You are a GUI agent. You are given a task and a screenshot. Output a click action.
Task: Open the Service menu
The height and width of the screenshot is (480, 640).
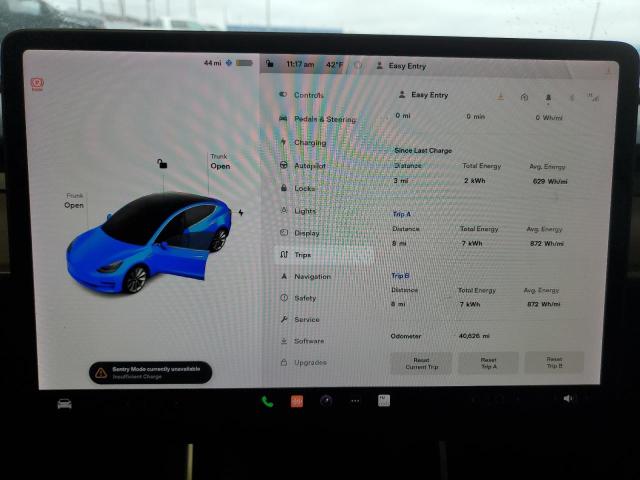tap(300, 319)
